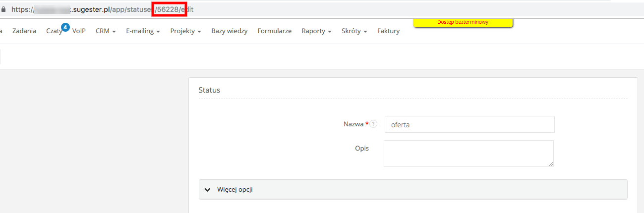Click the yellow Dostęp bezterminowy banner

tap(463, 22)
